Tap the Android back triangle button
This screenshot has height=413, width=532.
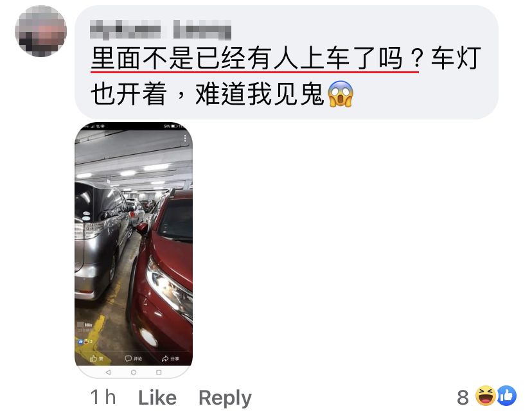(108, 373)
